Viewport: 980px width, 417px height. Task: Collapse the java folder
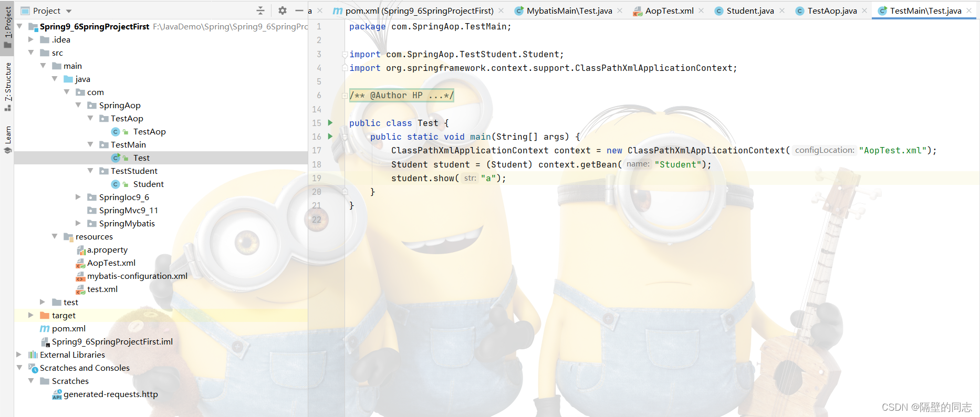click(x=55, y=79)
